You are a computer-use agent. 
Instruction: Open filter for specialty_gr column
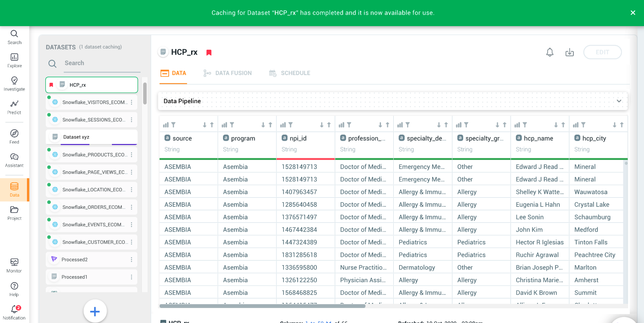pyautogui.click(x=466, y=125)
